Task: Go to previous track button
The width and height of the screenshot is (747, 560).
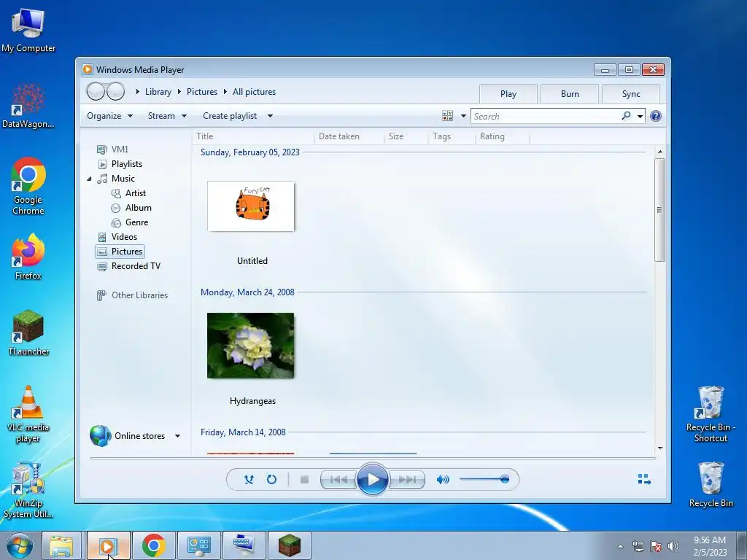Action: point(338,480)
